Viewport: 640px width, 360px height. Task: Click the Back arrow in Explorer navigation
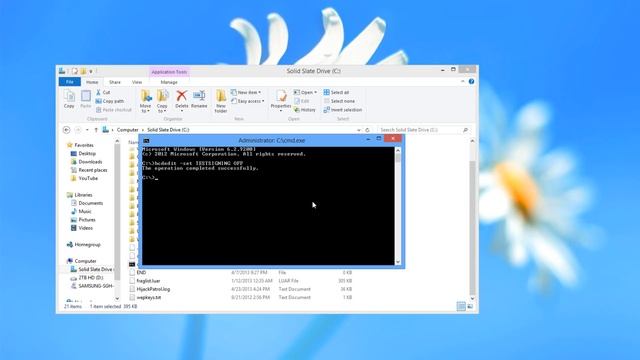pyautogui.click(x=67, y=130)
